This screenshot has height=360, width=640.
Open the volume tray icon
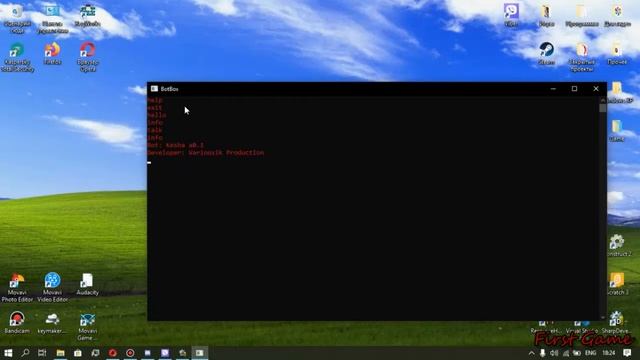point(554,353)
